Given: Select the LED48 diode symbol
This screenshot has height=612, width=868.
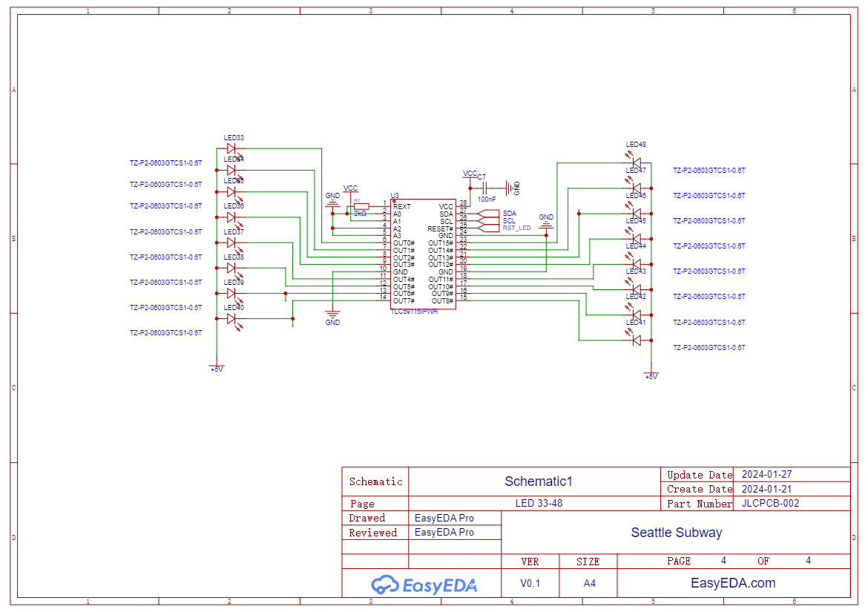Looking at the screenshot, I should tap(636, 162).
